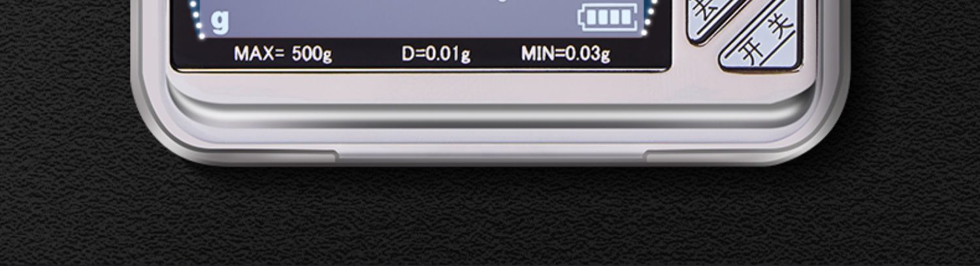The height and width of the screenshot is (266, 980).
Task: Click the last bar inside the battery icon
Action: 625,18
